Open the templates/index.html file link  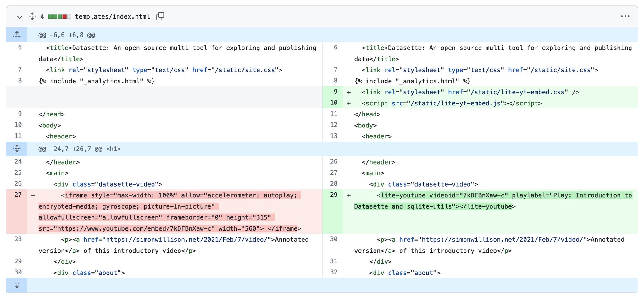click(112, 16)
